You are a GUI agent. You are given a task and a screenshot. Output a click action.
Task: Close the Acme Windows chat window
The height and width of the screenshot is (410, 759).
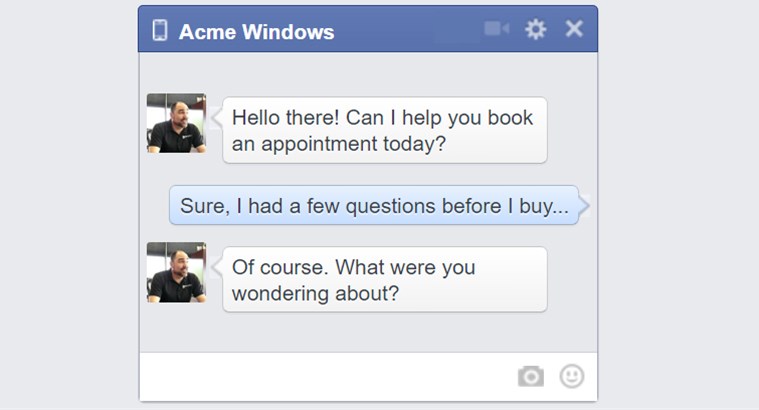coord(574,29)
